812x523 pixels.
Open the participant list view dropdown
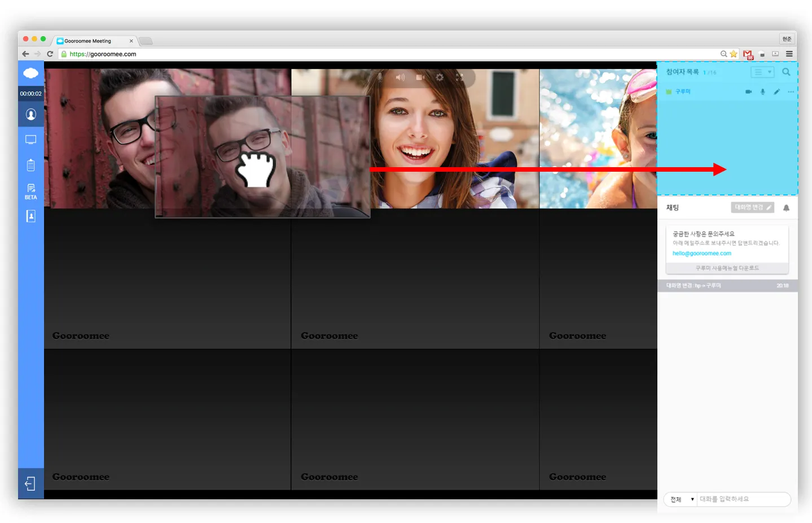[762, 72]
